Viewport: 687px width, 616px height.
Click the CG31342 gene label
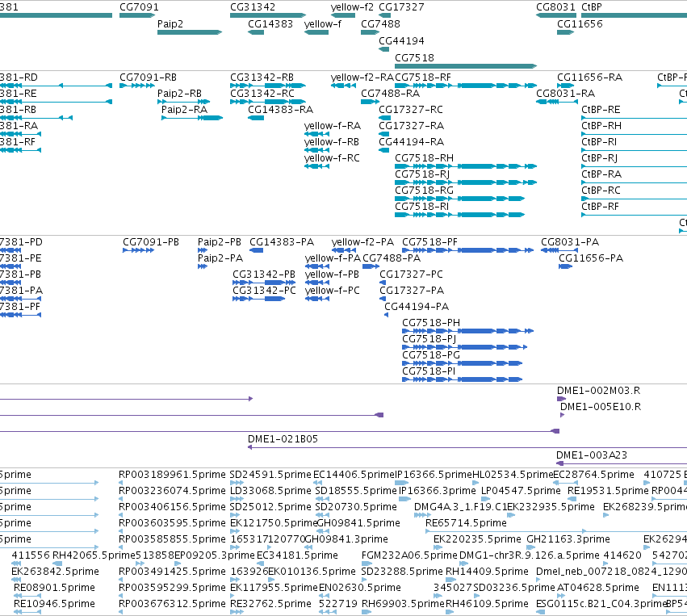[253, 7]
